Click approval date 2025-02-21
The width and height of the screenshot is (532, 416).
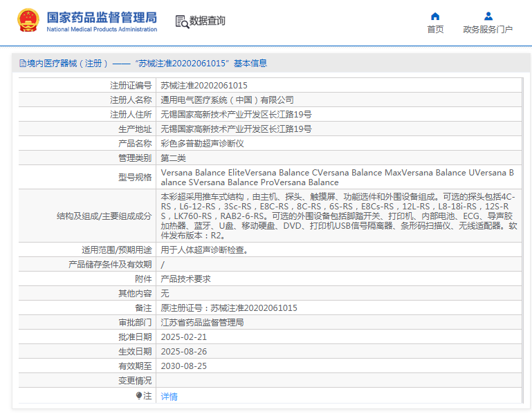pyautogui.click(x=183, y=337)
